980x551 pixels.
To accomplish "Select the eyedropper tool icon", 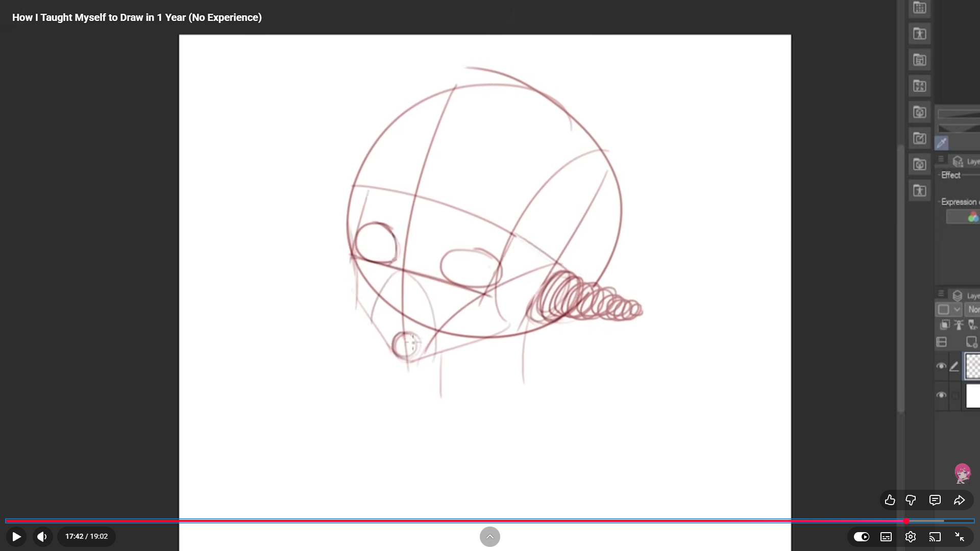I will (x=942, y=143).
